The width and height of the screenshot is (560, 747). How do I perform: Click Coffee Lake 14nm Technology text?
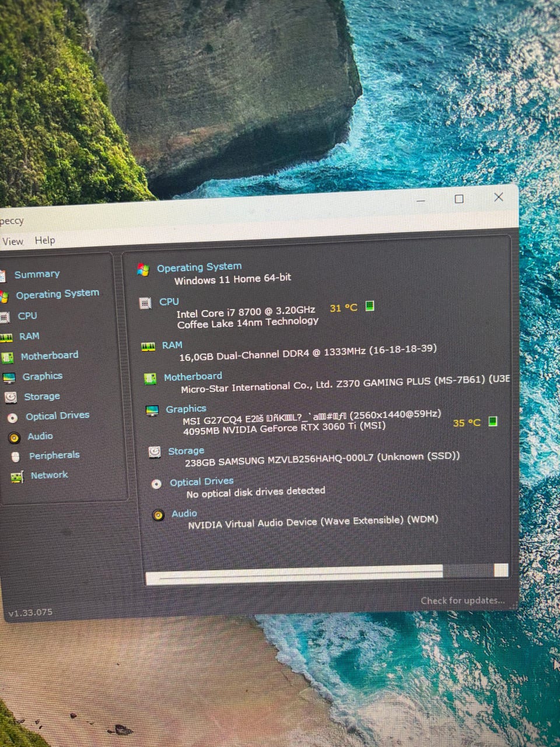click(x=248, y=322)
